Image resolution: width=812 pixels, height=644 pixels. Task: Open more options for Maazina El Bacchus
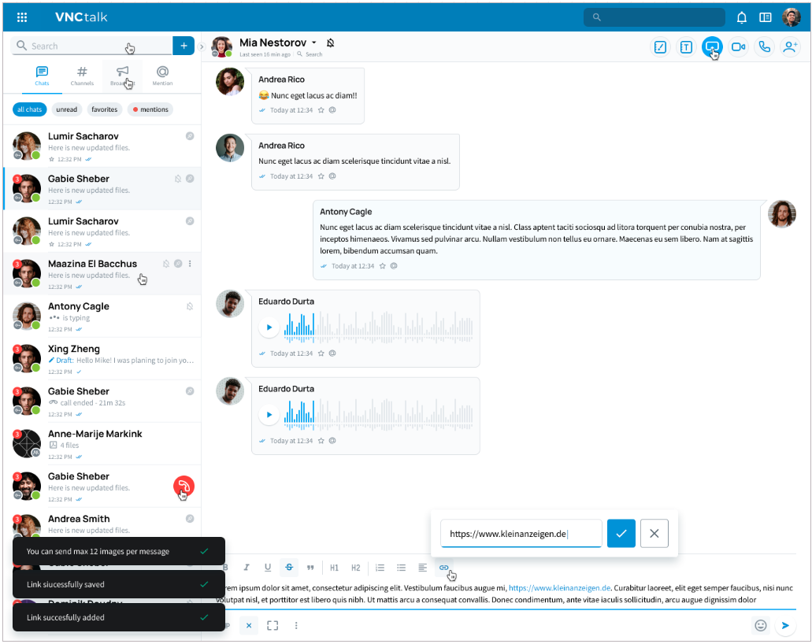pyautogui.click(x=190, y=264)
